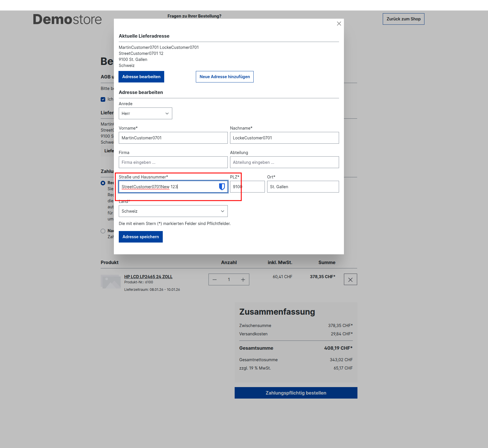Click into the Abteilung eingeben input field
The width and height of the screenshot is (488, 448).
(x=284, y=162)
